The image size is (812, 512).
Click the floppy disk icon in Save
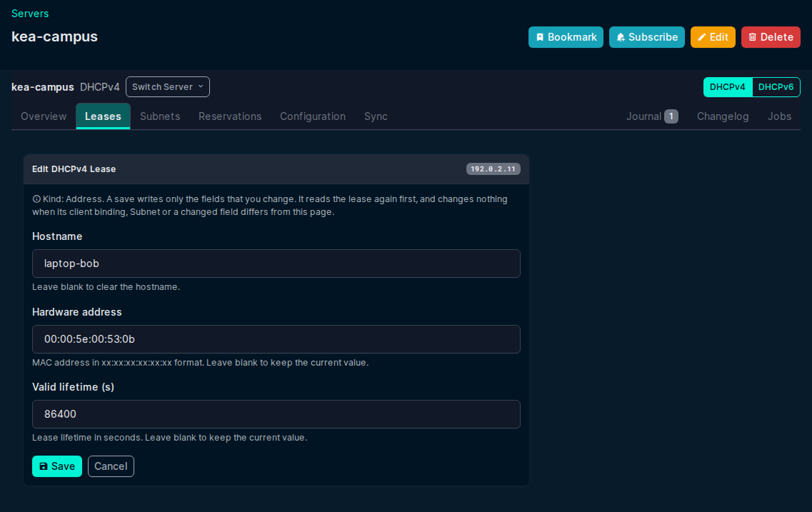pos(44,466)
